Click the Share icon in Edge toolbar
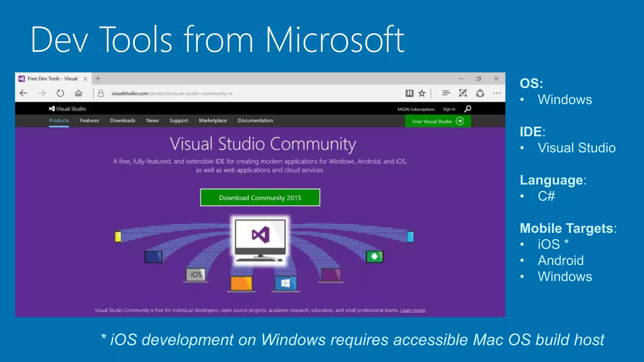This screenshot has height=362, width=644. point(480,93)
